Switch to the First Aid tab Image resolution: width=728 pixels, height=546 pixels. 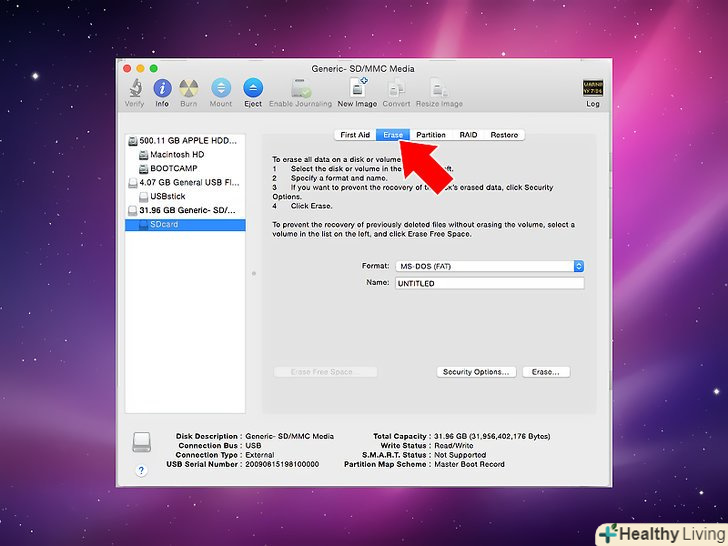pos(355,135)
